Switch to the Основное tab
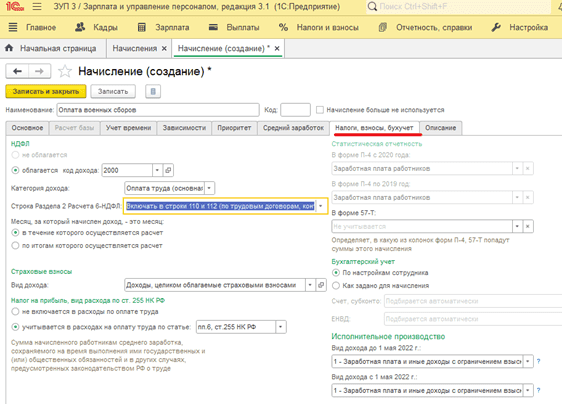This screenshot has width=562, height=404. pyautogui.click(x=27, y=128)
